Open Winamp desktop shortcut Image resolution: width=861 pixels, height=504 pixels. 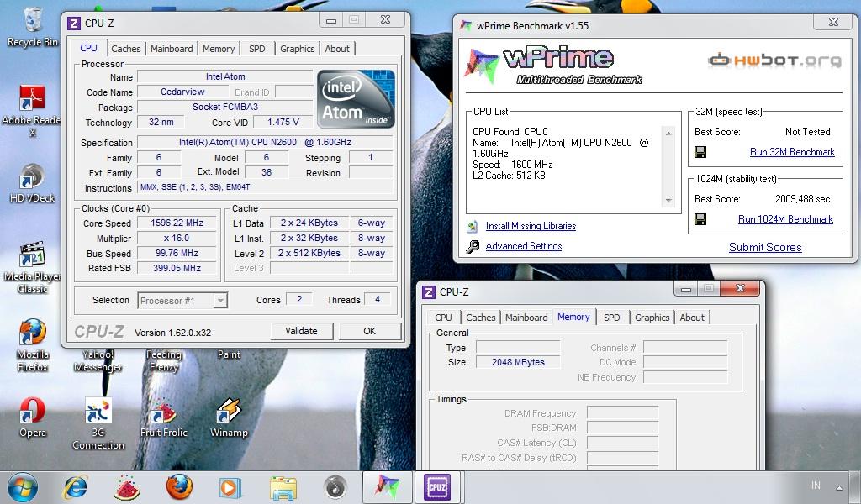coord(229,417)
